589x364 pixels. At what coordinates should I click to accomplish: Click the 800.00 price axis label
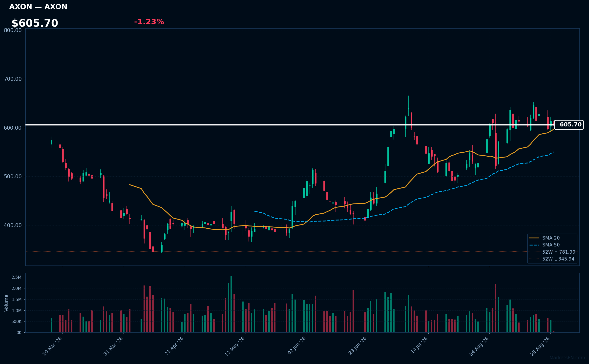[x=13, y=30]
